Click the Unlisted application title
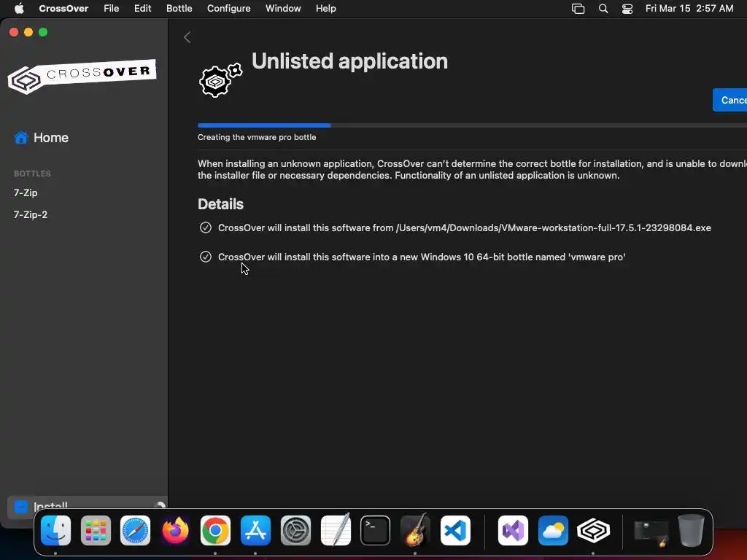The height and width of the screenshot is (560, 747). point(349,61)
